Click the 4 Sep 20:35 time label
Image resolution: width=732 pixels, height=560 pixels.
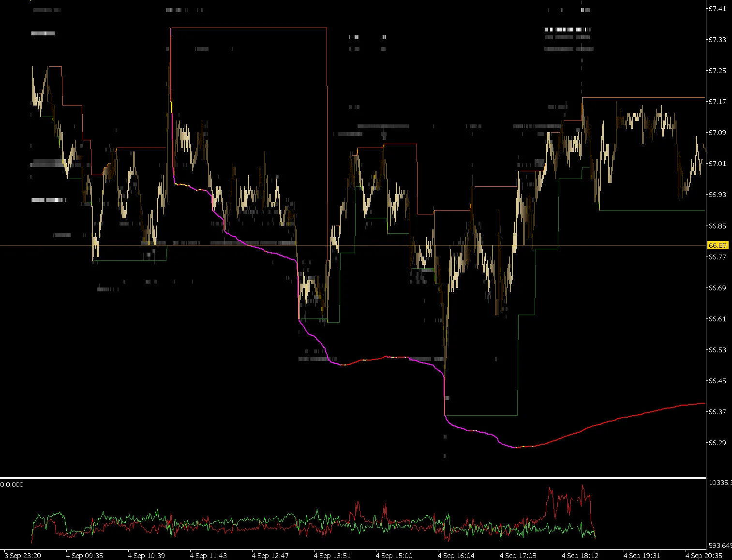tap(704, 556)
